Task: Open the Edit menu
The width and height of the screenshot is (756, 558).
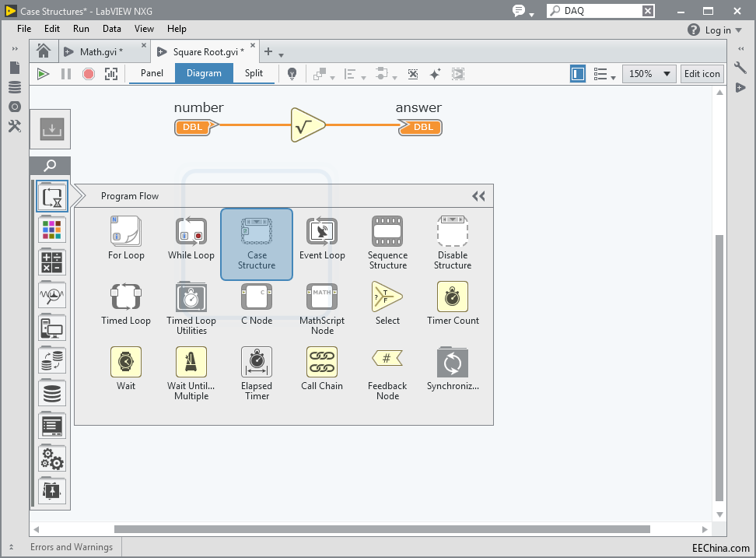Action: click(x=52, y=29)
